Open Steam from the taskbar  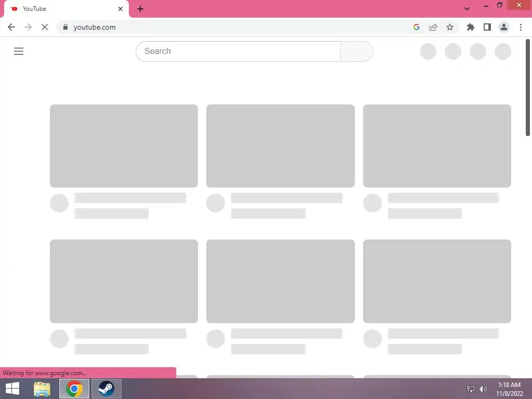[106, 389]
